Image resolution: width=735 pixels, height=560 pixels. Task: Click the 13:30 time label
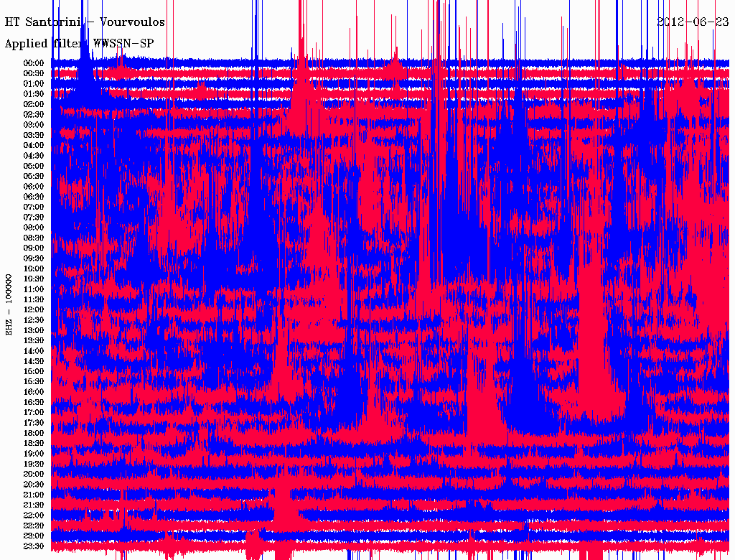tap(34, 340)
